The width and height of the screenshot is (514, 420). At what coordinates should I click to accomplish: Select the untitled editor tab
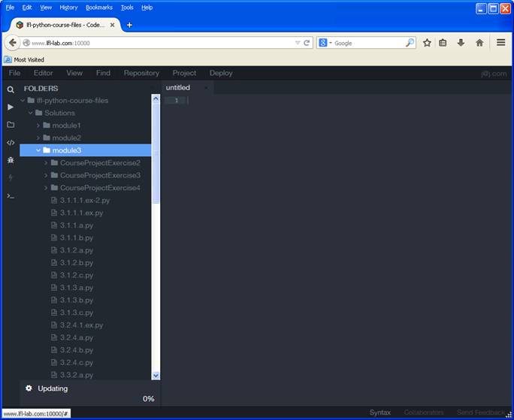coord(178,88)
